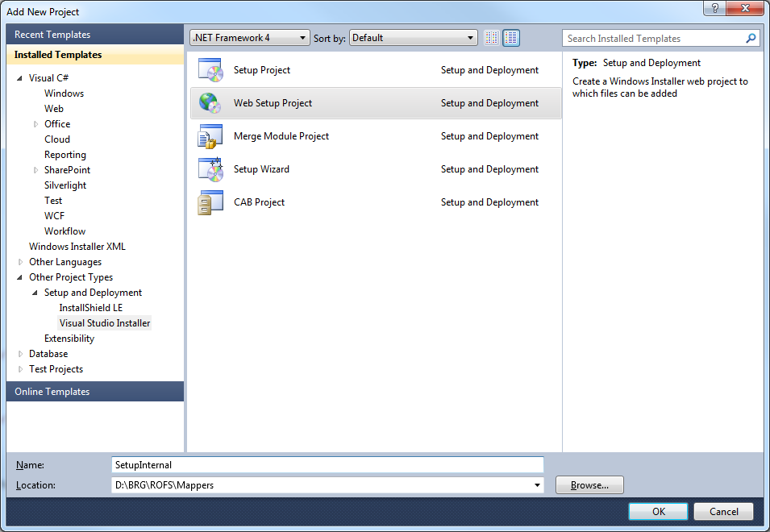This screenshot has height=532, width=770.
Task: Select the Test Projects tree label
Action: tap(56, 369)
